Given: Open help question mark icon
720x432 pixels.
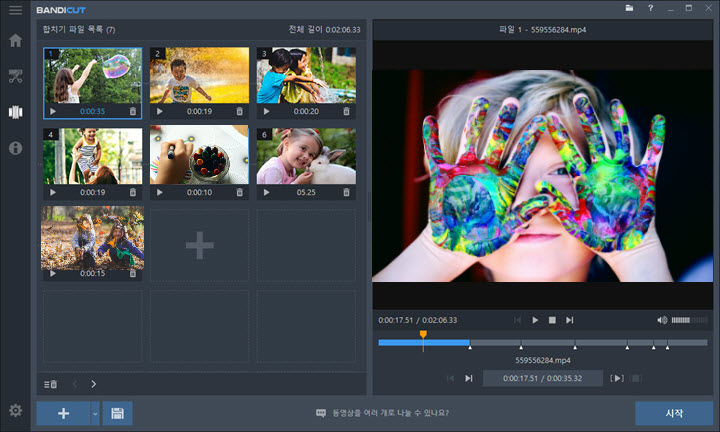Looking at the screenshot, I should 650,8.
